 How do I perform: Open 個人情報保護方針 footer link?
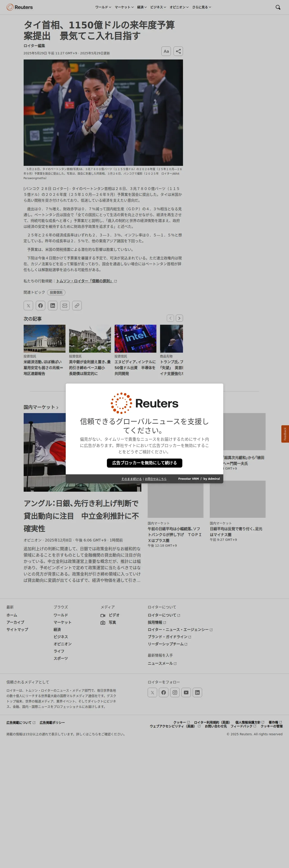pyautogui.click(x=250, y=722)
